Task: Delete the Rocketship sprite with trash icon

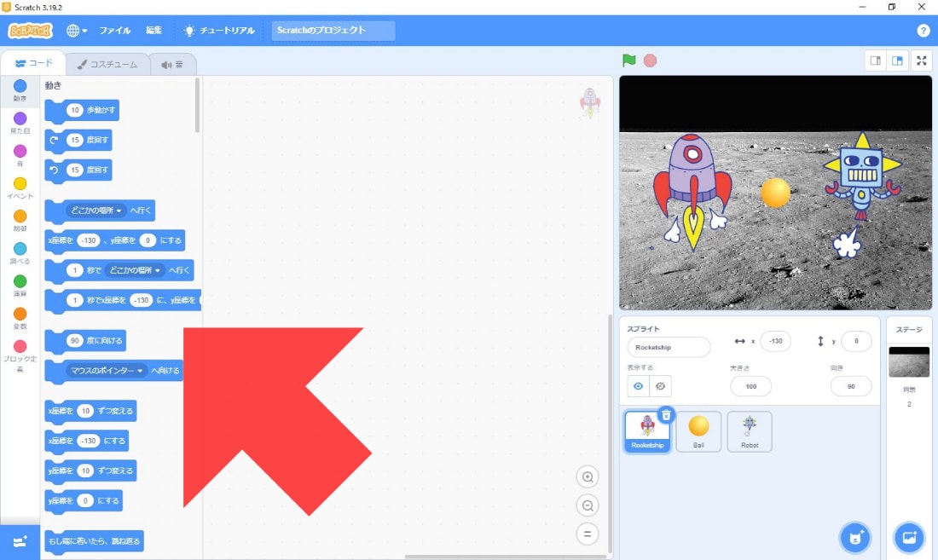Action: click(666, 415)
